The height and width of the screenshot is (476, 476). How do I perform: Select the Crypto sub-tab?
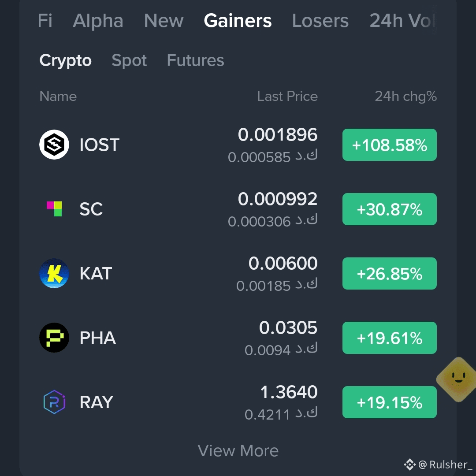tap(65, 60)
